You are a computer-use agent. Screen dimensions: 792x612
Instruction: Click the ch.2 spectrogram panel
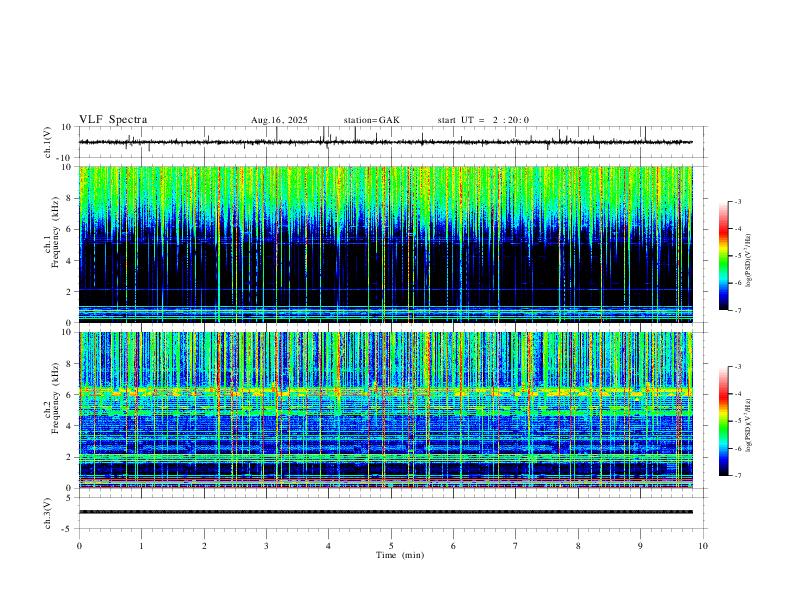[385, 410]
